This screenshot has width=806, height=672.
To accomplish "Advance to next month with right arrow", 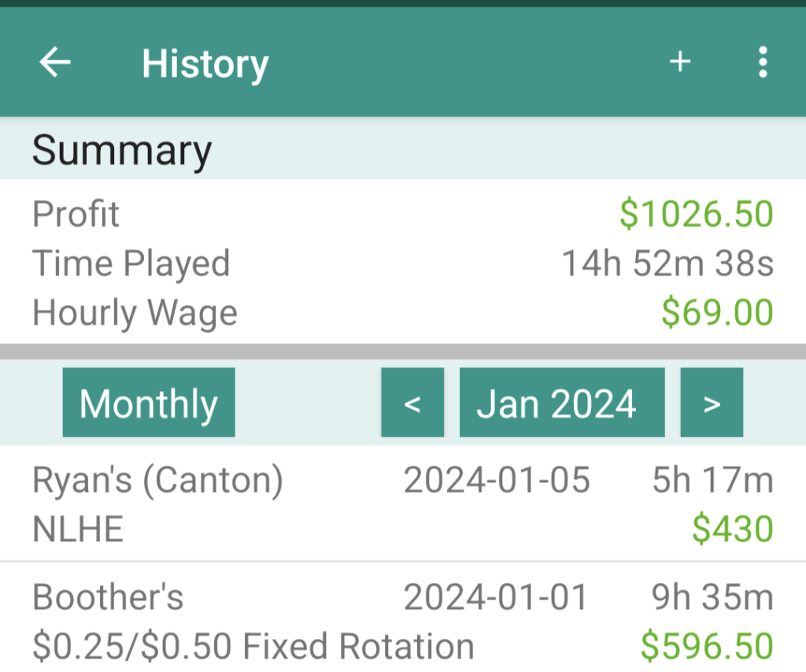I will pos(712,403).
